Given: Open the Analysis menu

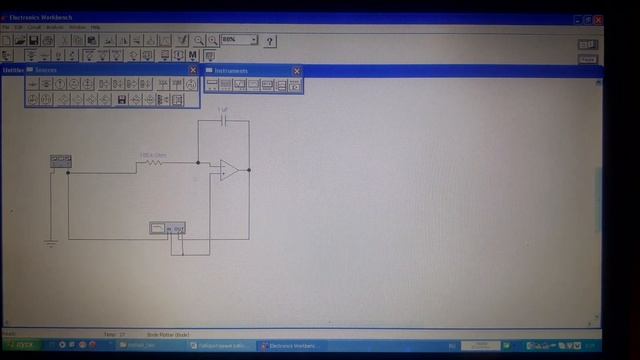Looking at the screenshot, I should 55,27.
